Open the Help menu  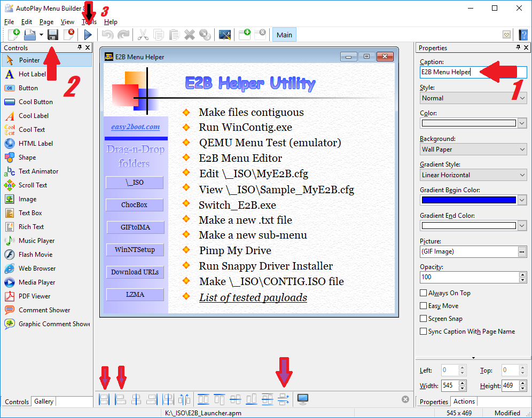click(111, 22)
